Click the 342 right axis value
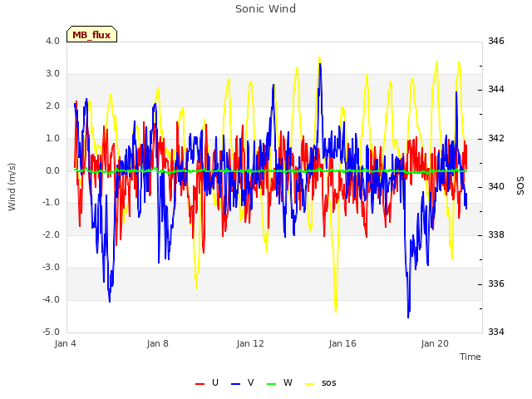 pos(496,139)
